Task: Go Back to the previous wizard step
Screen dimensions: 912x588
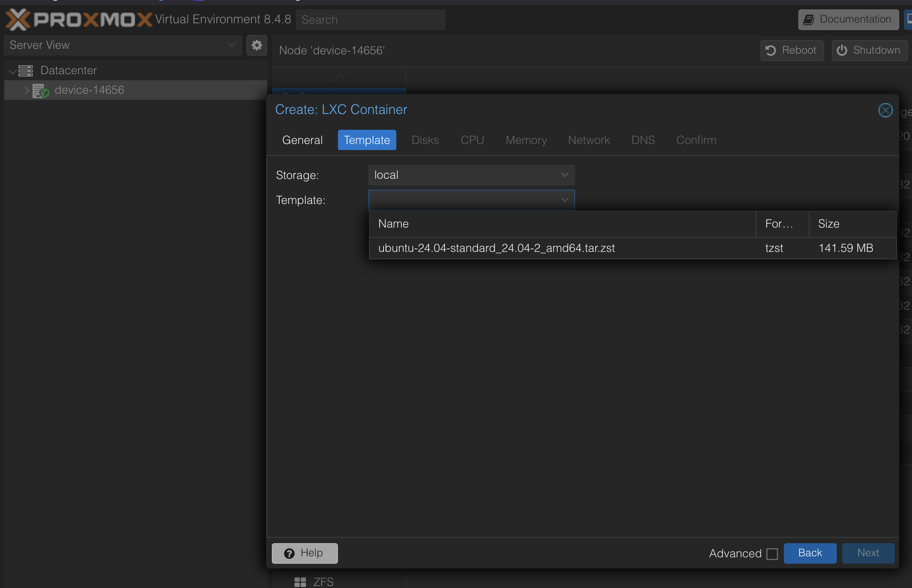Action: [810, 553]
